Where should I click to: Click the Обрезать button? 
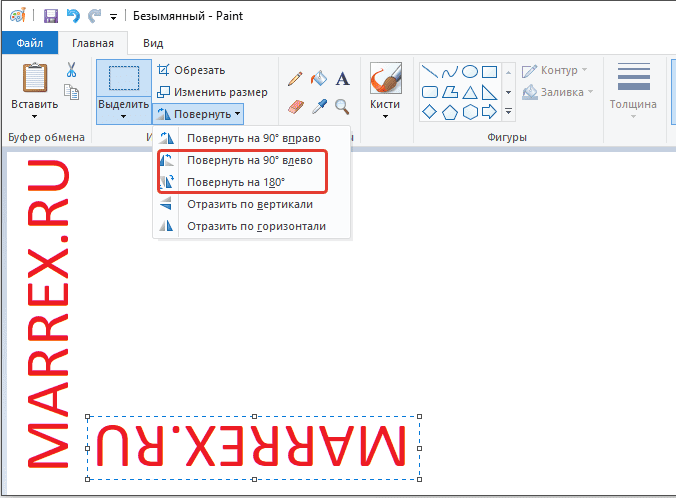[x=191, y=70]
